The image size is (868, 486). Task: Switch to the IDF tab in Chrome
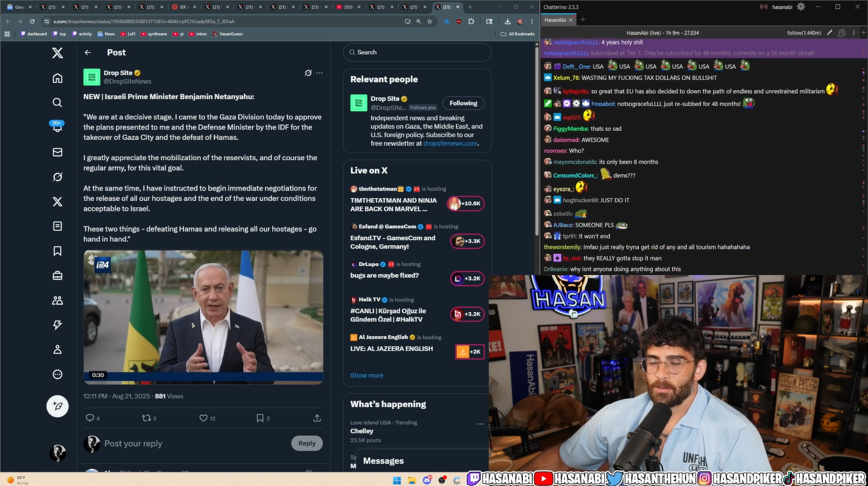pyautogui.click(x=183, y=7)
